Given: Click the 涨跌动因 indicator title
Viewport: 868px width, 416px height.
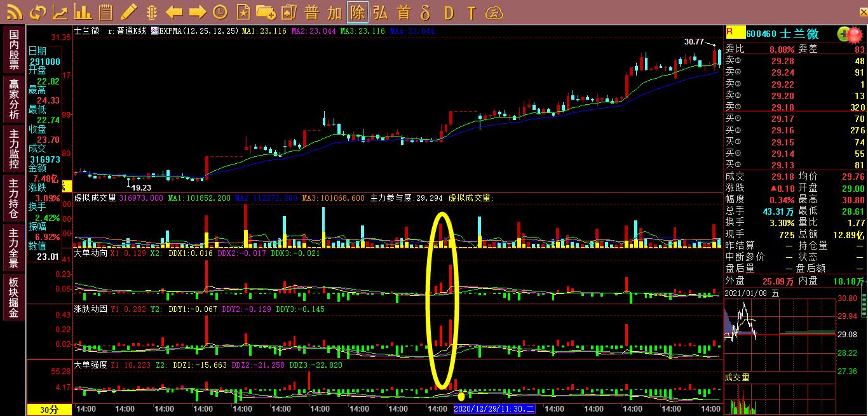Looking at the screenshot, I should (91, 309).
